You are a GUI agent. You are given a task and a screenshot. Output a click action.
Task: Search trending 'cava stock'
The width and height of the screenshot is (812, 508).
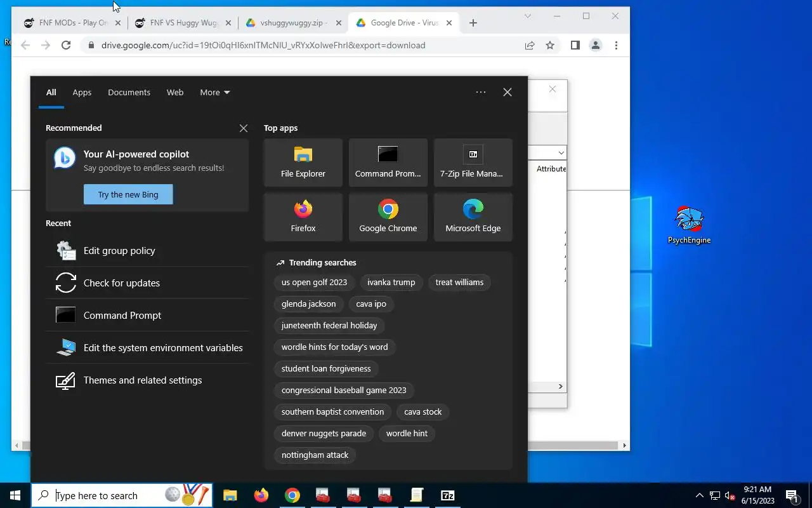[x=423, y=412]
